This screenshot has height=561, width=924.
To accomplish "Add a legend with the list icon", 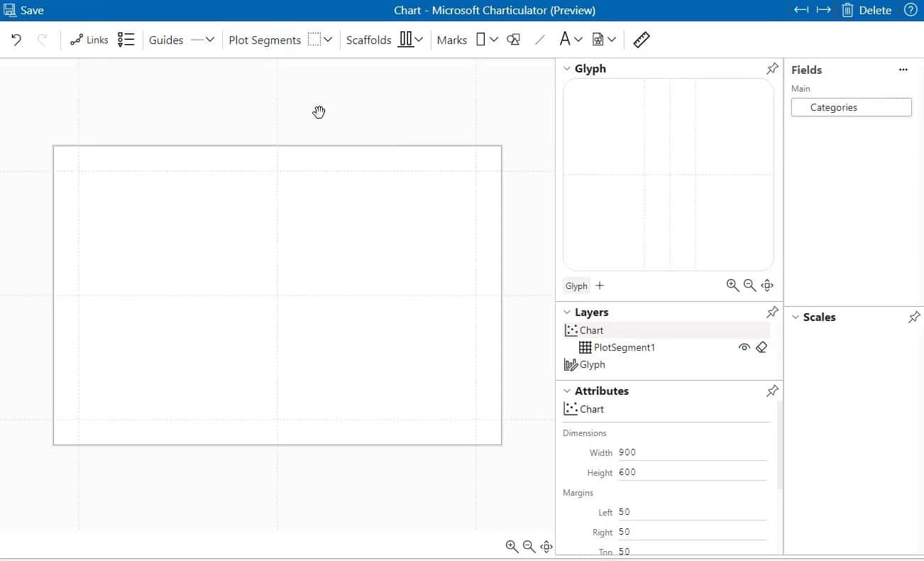I will tap(126, 40).
